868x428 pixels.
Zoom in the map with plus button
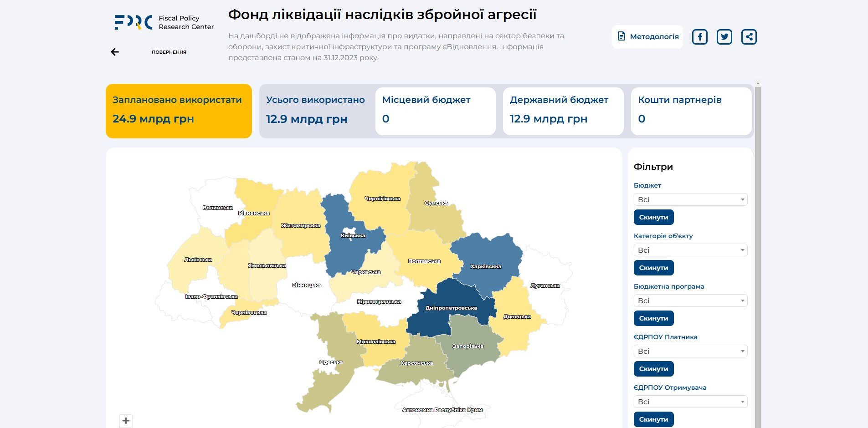click(126, 421)
